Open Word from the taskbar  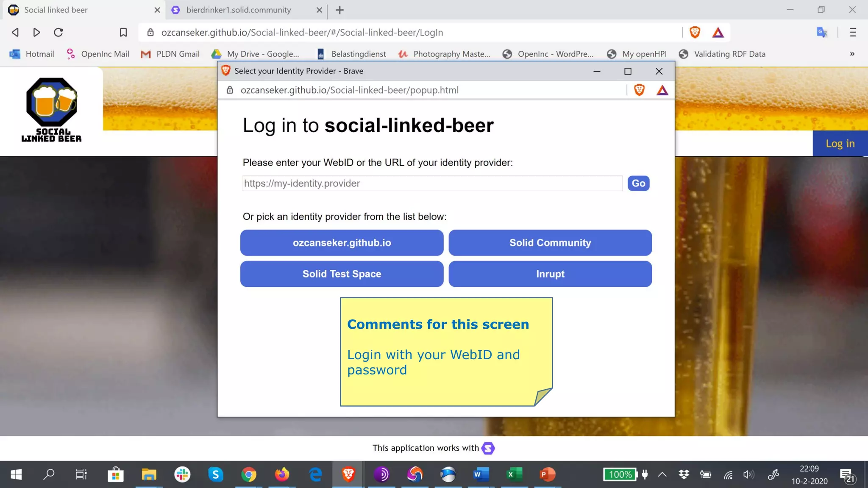pos(481,474)
